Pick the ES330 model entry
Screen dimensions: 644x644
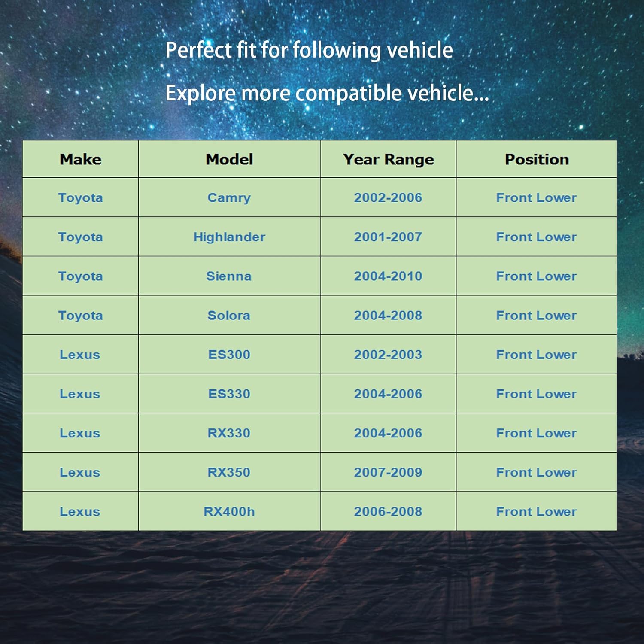point(229,394)
